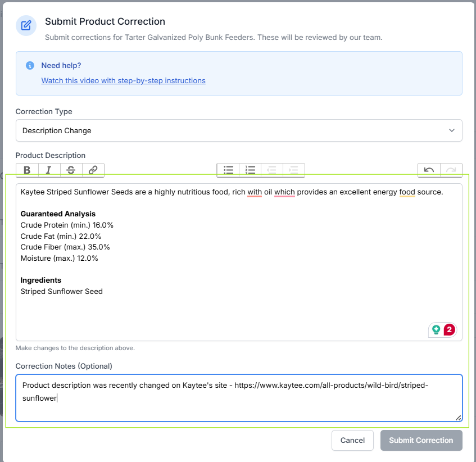Insert a link with the chain icon
Viewport: 476px width, 462px height.
pos(93,170)
